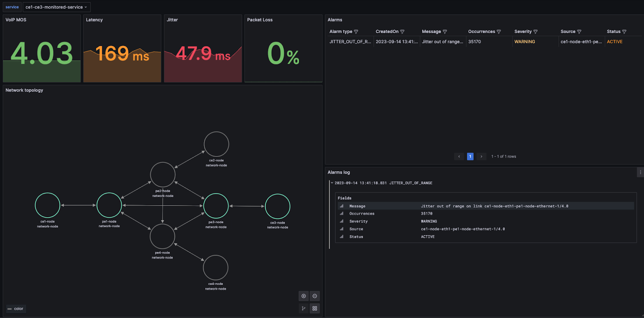Sort by Severity column header

tap(523, 31)
